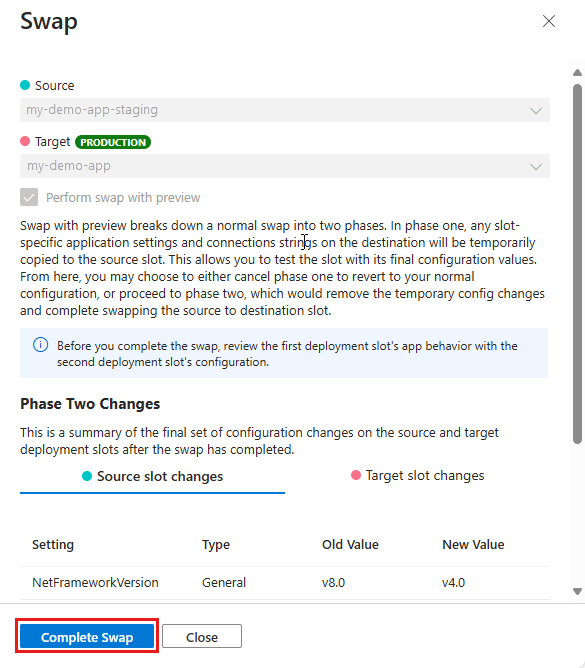Screen dimensions: 585x668
Task: Click the General type cell
Action: click(x=224, y=582)
